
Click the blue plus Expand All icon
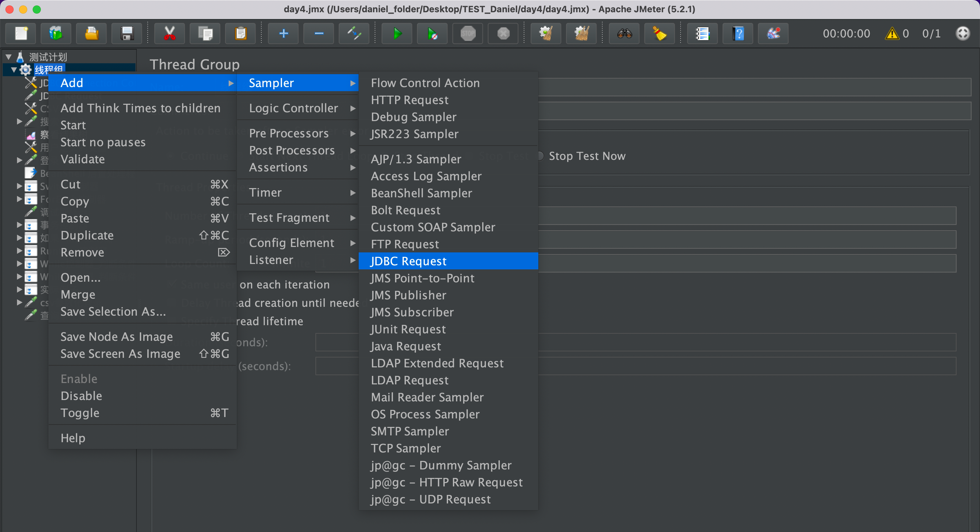(283, 33)
